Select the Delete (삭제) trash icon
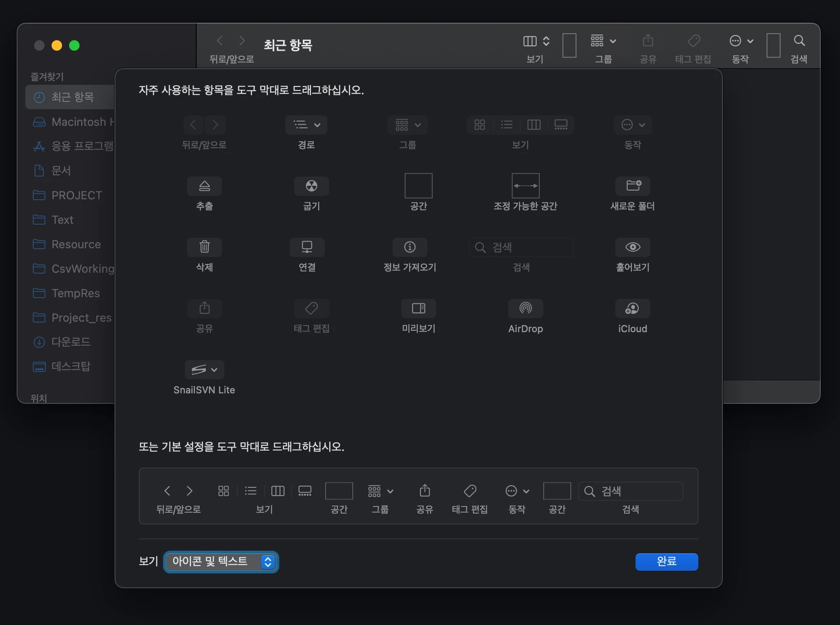 pos(205,247)
